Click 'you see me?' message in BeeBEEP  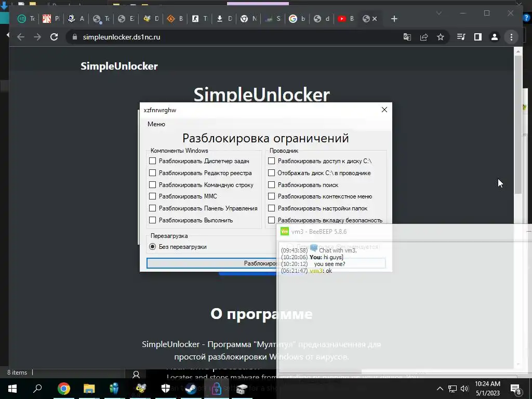pyautogui.click(x=329, y=263)
